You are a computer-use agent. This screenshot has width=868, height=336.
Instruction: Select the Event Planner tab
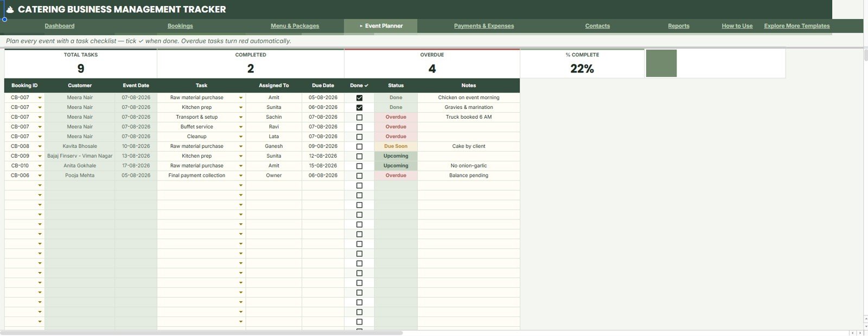tap(381, 26)
